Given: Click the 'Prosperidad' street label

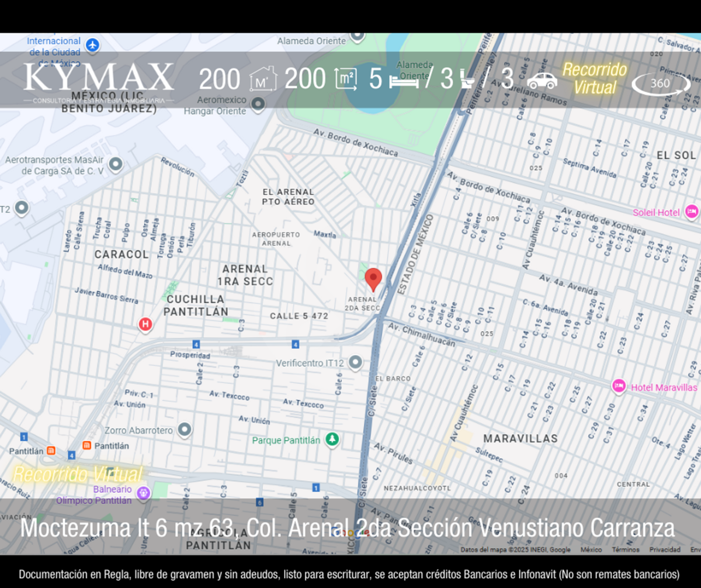Looking at the screenshot, I should (190, 355).
